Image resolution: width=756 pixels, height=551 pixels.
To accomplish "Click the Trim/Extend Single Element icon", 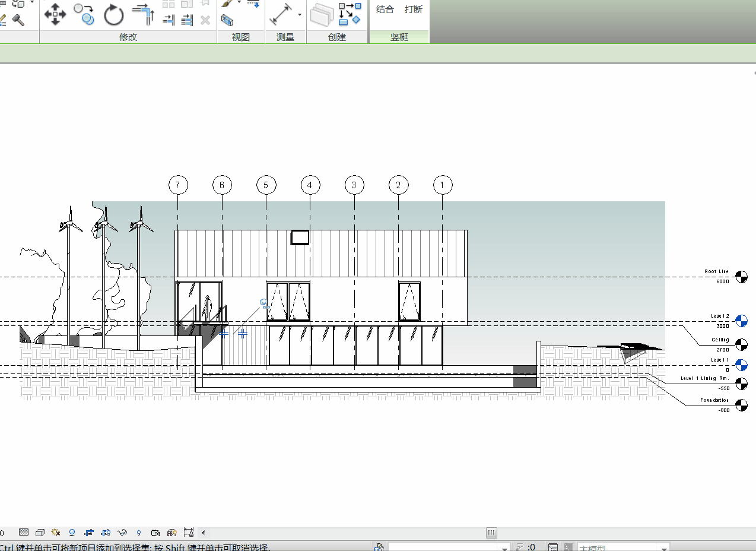I will tap(169, 20).
